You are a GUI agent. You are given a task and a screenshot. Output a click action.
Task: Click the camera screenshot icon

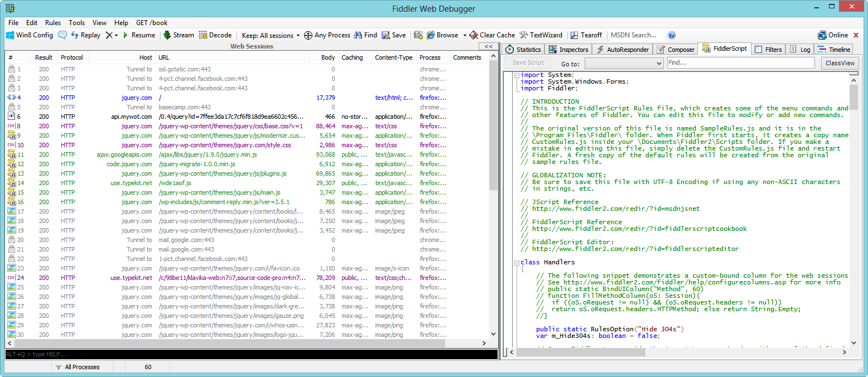click(x=418, y=35)
